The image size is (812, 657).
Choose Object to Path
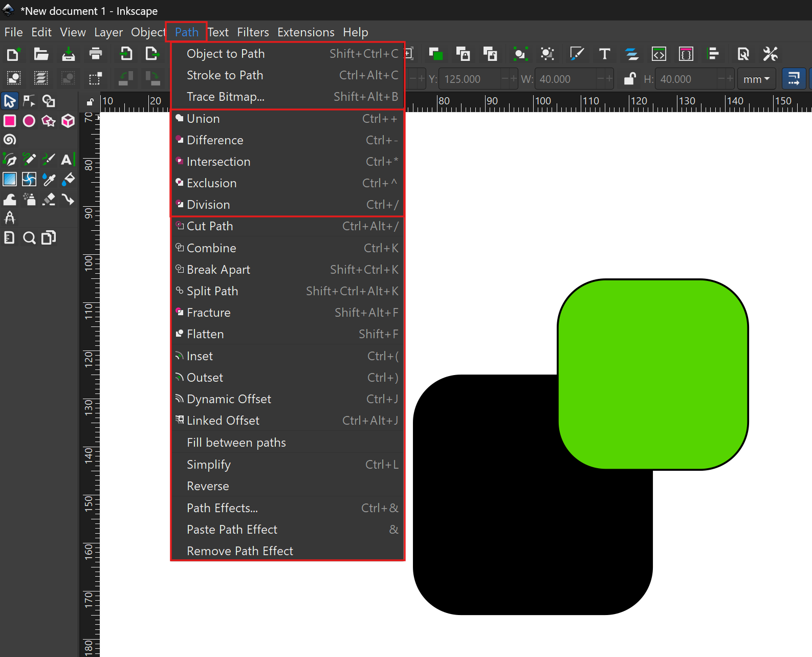(x=288, y=54)
